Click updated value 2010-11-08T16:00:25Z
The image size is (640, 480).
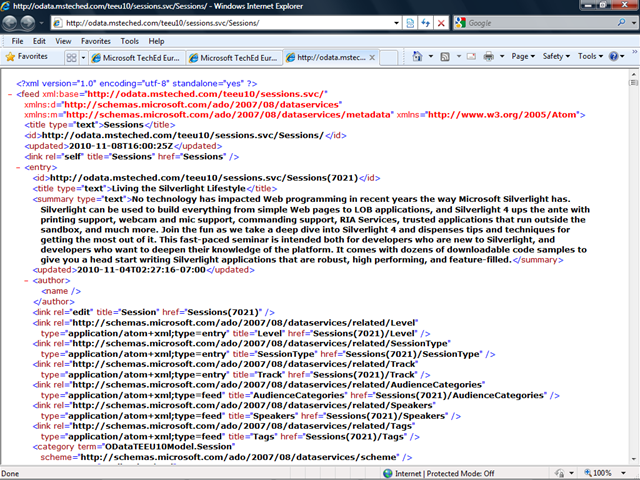click(x=121, y=146)
